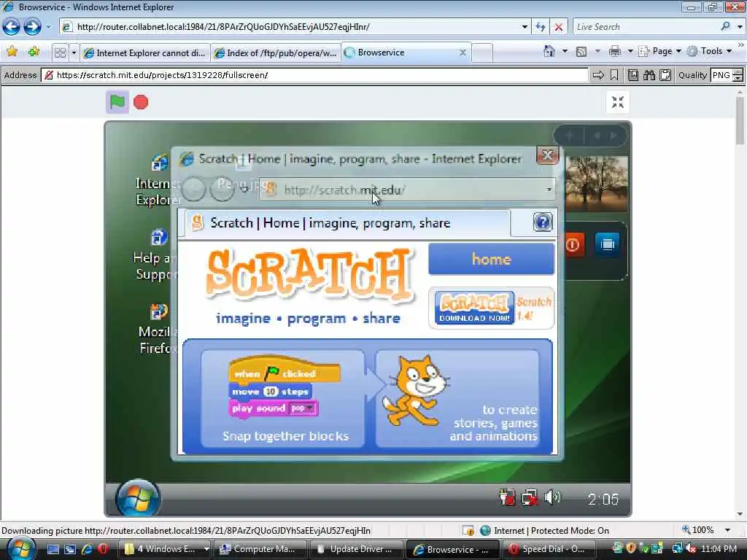Open recent pages dropdown next to Forward

click(x=48, y=27)
